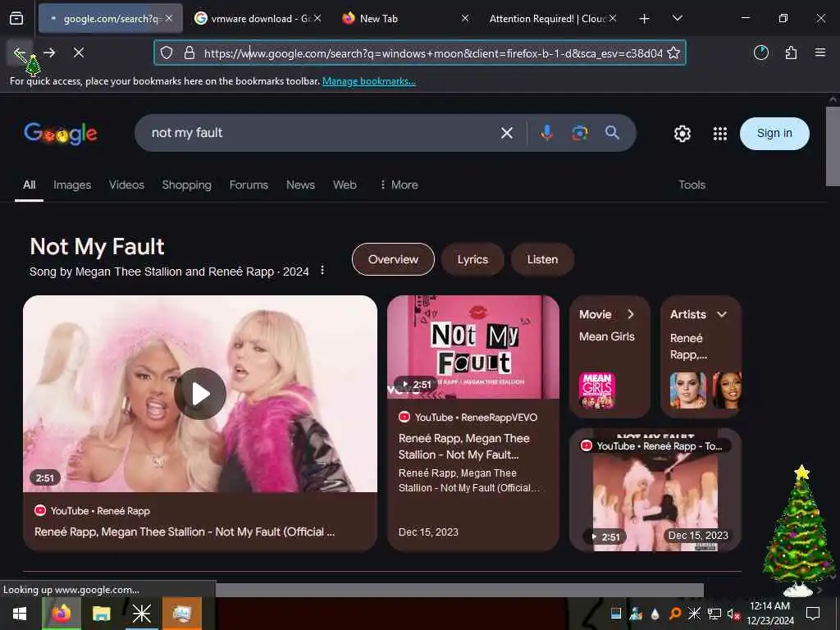Viewport: 840px width, 630px height.
Task: Select the Overview chip
Action: 393,259
